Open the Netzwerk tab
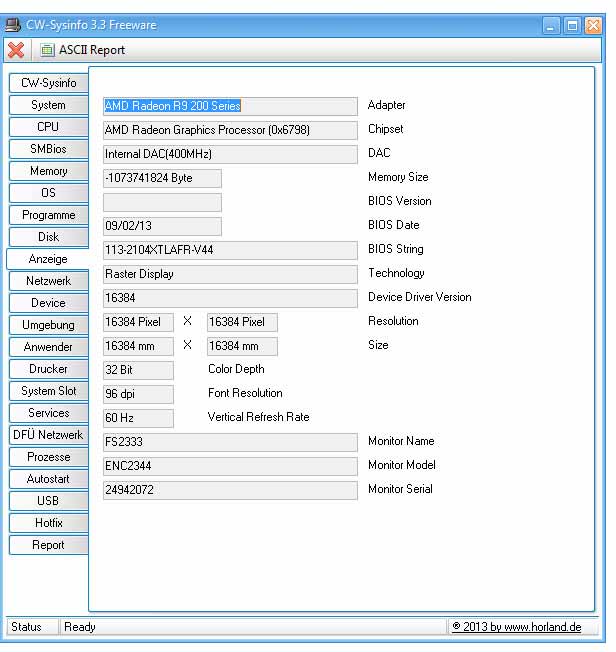Viewport: 616px width, 652px height. (49, 281)
